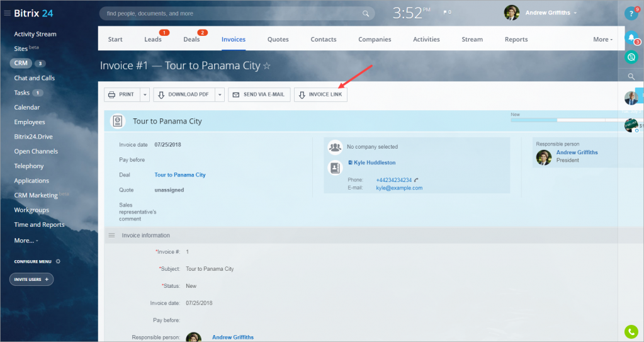Go to the Quotes tab
This screenshot has width=644, height=342.
click(278, 40)
